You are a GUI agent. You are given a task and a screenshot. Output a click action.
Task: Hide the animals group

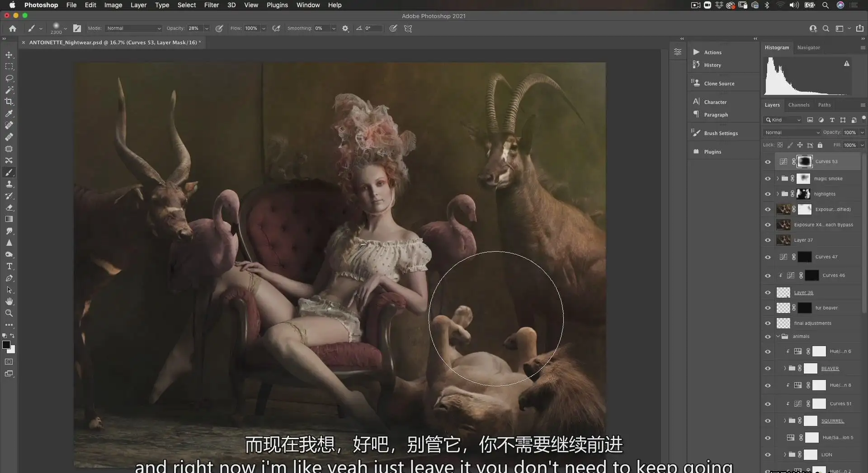768,337
